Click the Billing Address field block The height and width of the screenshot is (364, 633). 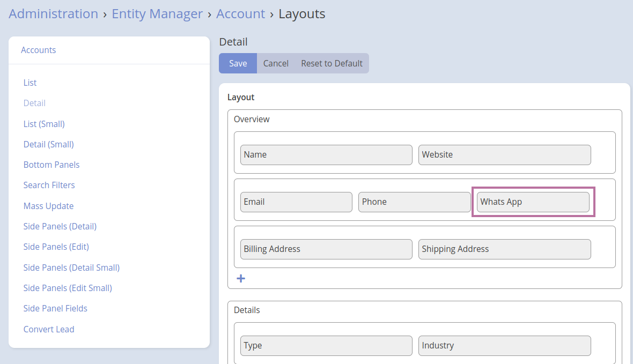pos(326,249)
